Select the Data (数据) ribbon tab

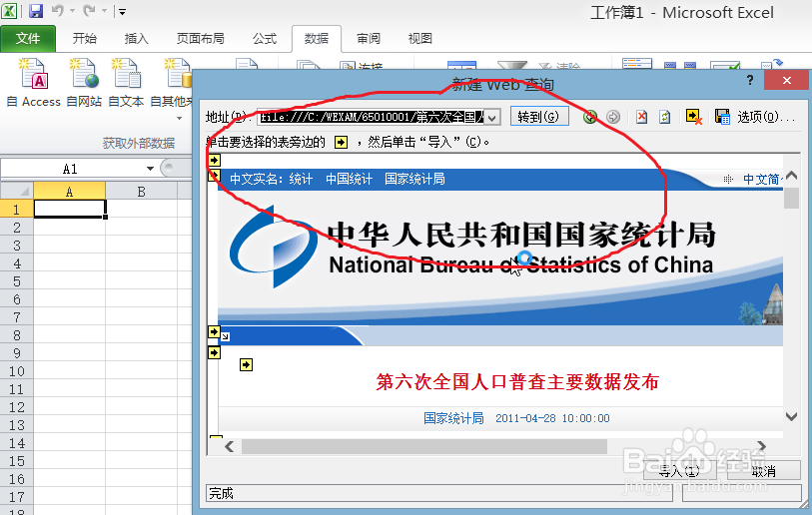pos(317,38)
